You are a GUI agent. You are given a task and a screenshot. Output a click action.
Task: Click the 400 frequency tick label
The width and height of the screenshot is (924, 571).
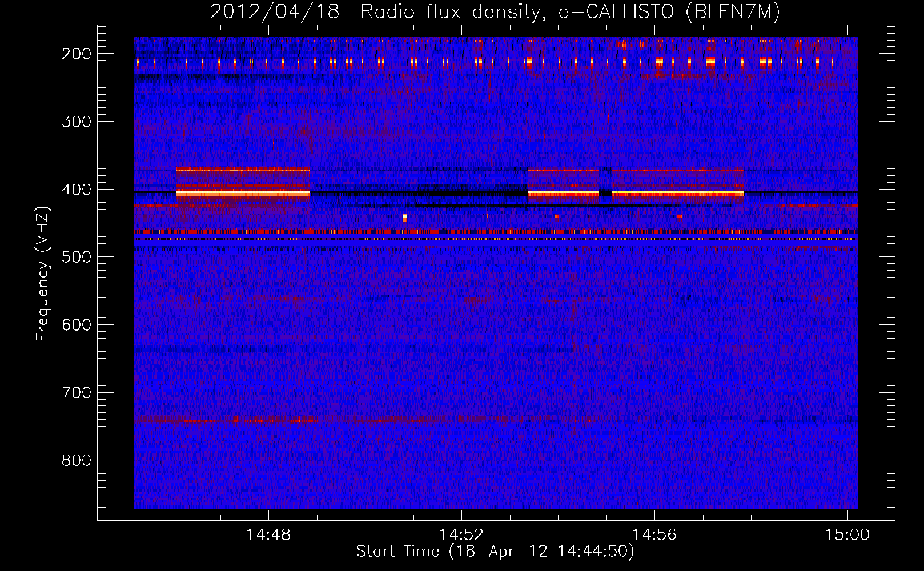click(x=77, y=190)
